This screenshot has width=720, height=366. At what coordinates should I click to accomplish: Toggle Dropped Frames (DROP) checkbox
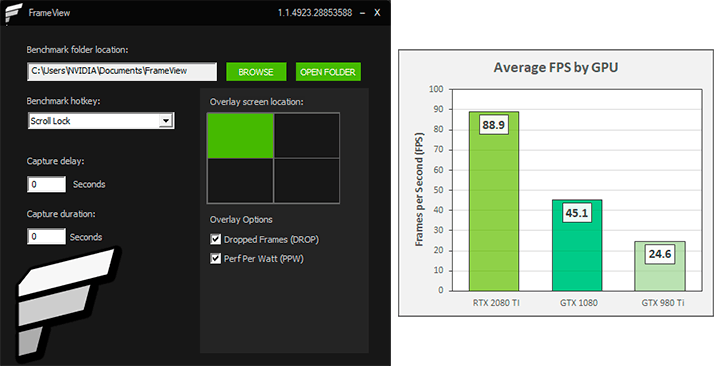coord(215,239)
